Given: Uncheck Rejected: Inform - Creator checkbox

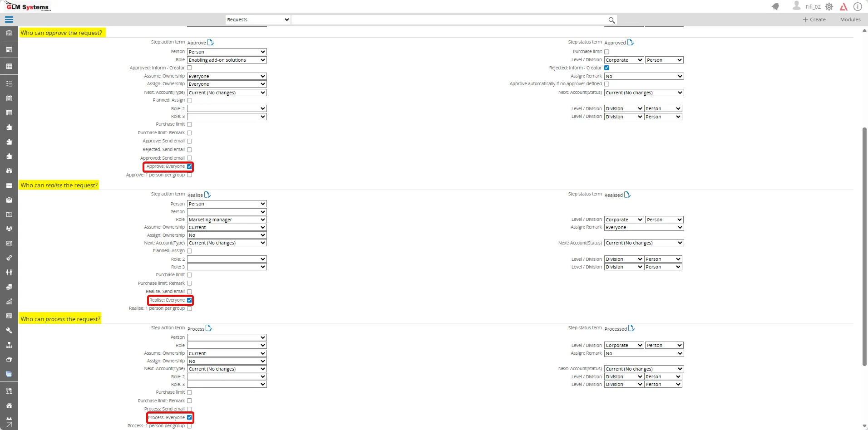Looking at the screenshot, I should (607, 68).
